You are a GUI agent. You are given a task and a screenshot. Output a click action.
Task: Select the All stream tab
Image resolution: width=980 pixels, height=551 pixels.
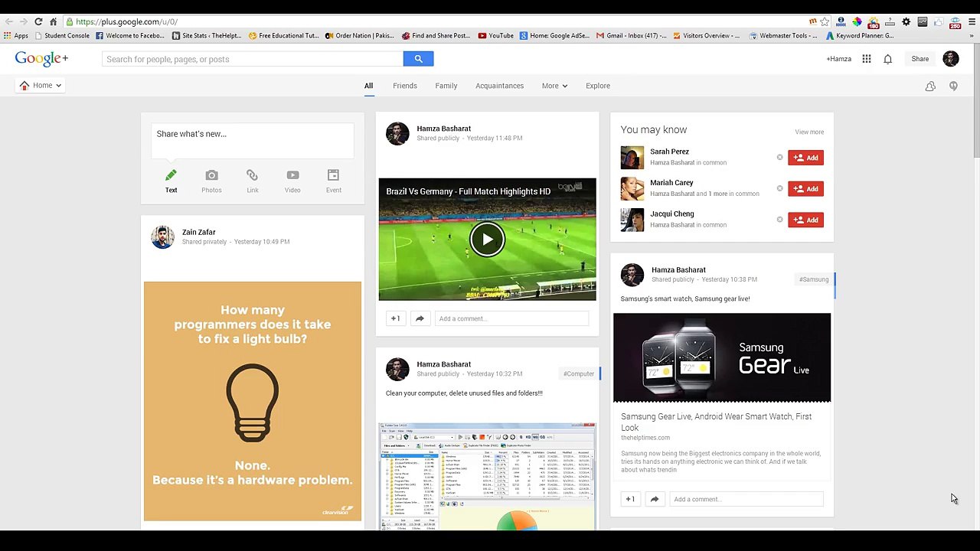tap(368, 86)
